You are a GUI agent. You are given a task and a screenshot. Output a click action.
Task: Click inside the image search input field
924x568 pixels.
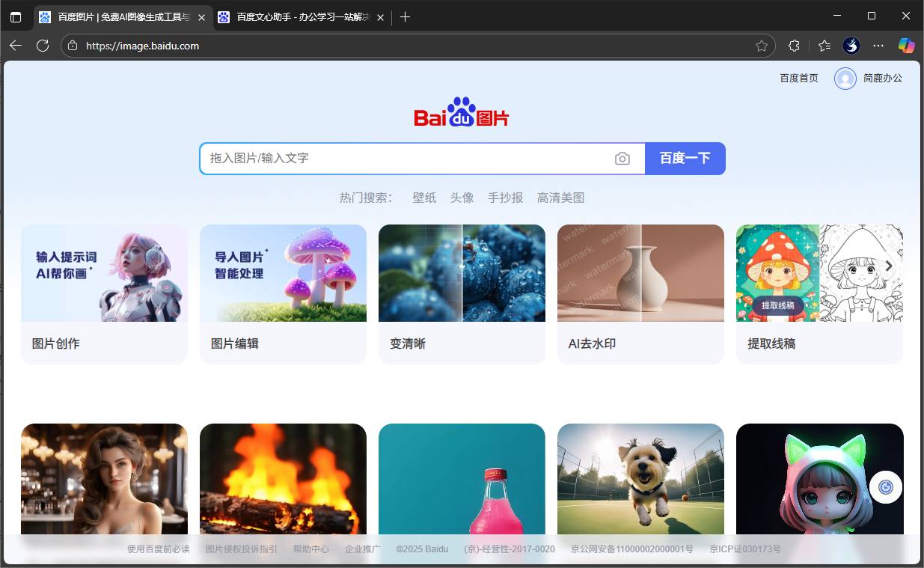tap(411, 158)
